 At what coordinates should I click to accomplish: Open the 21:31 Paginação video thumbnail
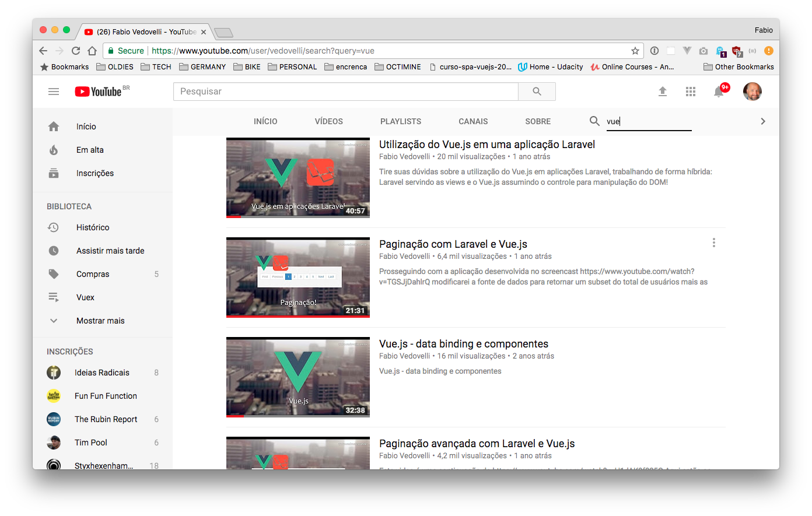[x=298, y=277]
